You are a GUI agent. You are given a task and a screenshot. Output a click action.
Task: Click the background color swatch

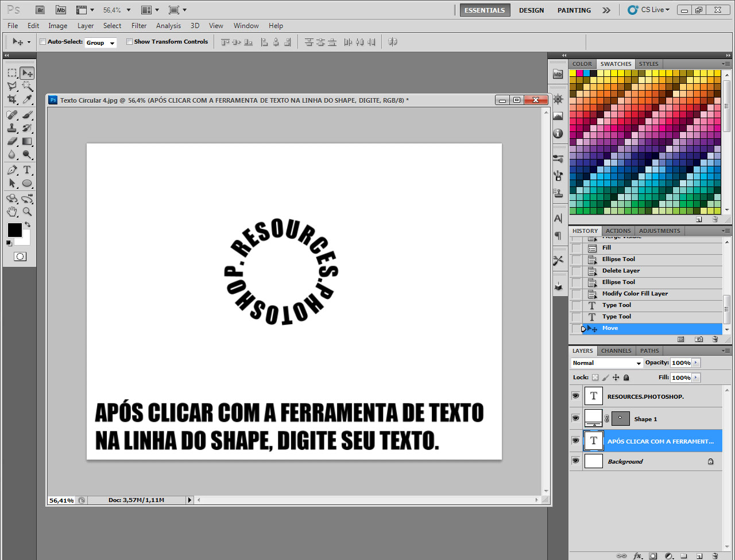click(25, 240)
